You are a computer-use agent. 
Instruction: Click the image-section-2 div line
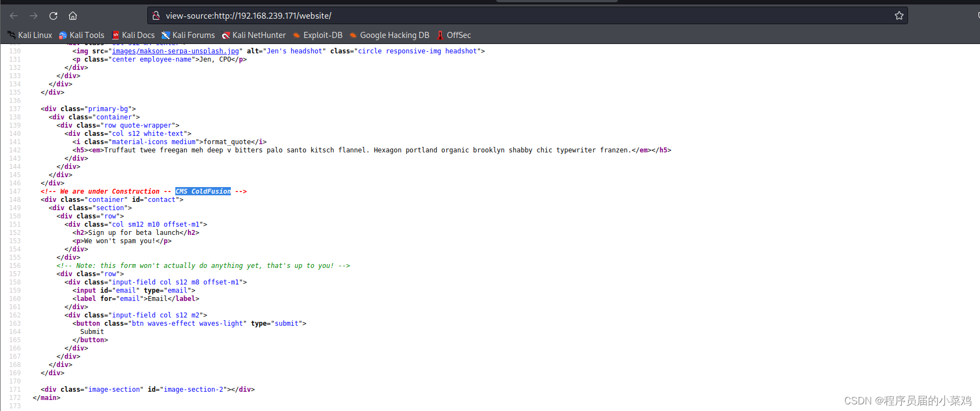click(147, 390)
